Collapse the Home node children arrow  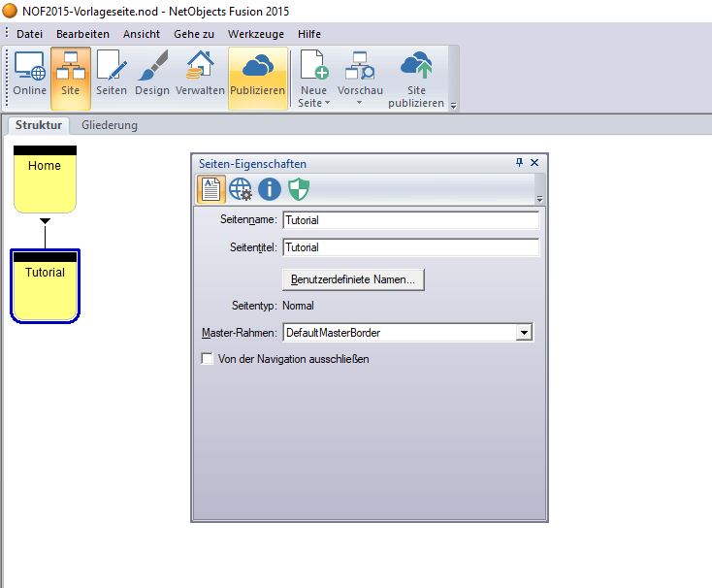[45, 222]
